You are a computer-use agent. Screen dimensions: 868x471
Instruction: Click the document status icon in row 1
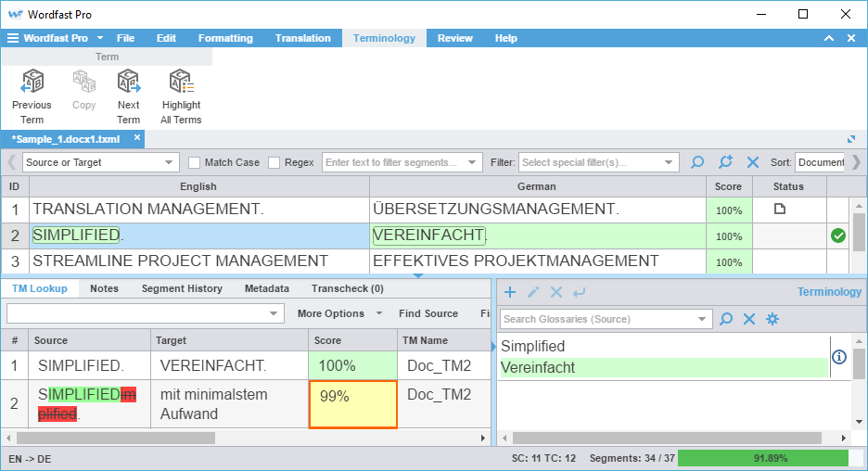pyautogui.click(x=779, y=209)
